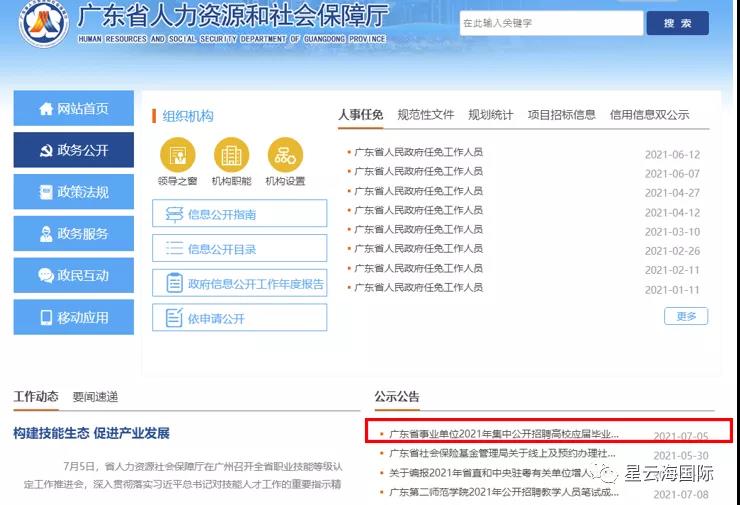Click the news summary paragraph starting 7月5日
The height and width of the screenshot is (505, 740).
tap(183, 475)
